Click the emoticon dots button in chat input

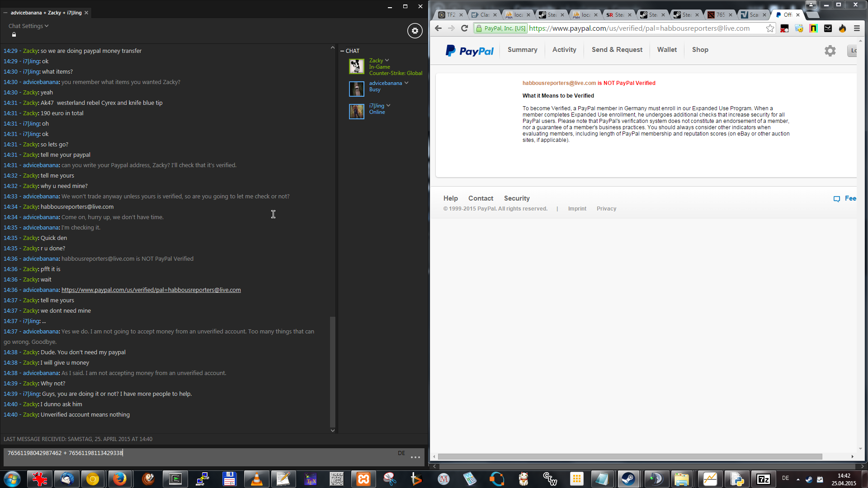(x=415, y=457)
